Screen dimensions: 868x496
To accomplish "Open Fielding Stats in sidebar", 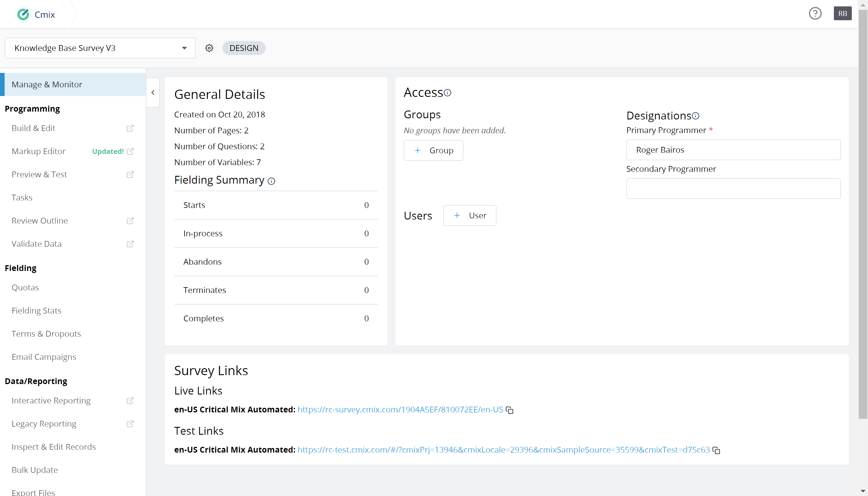I will click(36, 310).
